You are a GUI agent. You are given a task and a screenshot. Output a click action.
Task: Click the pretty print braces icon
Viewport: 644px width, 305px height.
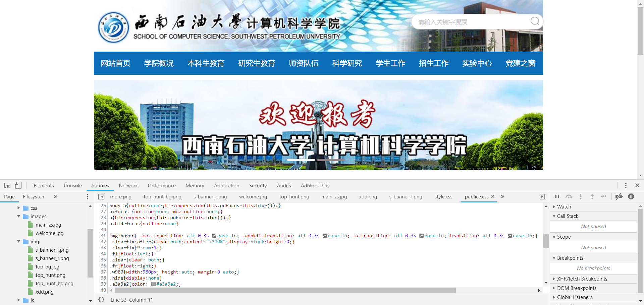pyautogui.click(x=101, y=300)
